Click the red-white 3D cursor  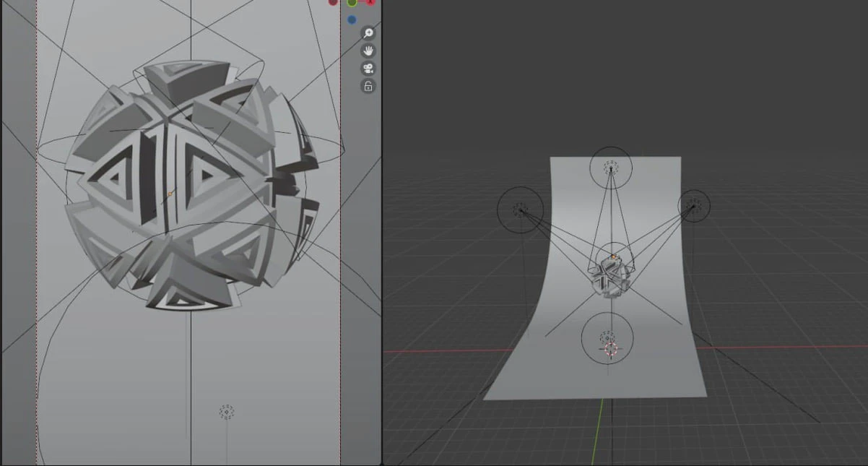click(611, 350)
